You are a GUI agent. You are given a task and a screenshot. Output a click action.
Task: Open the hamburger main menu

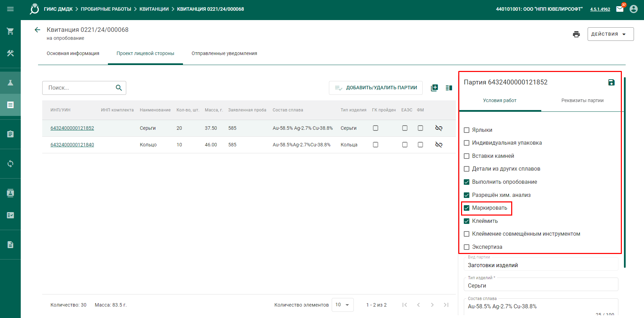click(10, 9)
